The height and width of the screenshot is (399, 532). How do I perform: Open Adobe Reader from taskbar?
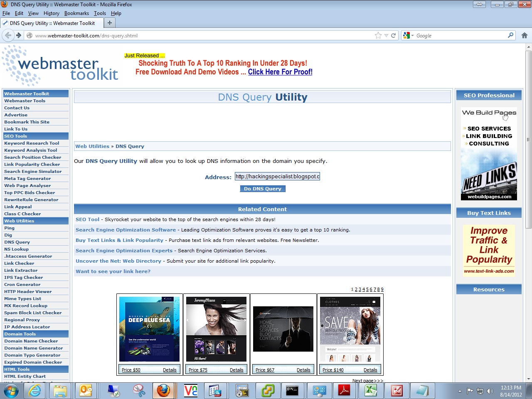coord(344,391)
